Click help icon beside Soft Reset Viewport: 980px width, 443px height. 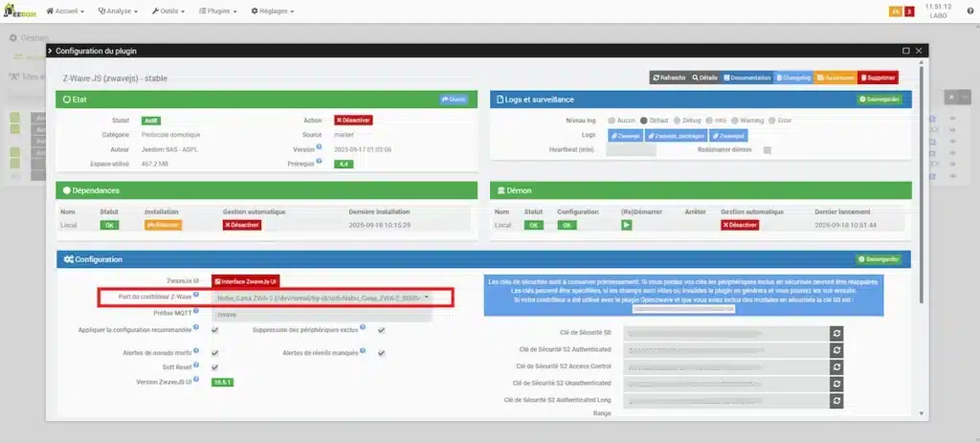[x=195, y=365]
